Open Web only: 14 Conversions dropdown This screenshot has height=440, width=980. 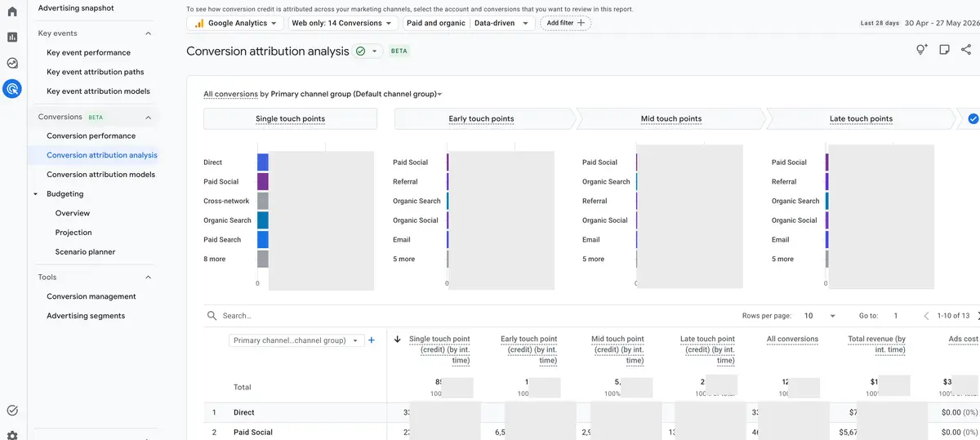[x=342, y=23]
